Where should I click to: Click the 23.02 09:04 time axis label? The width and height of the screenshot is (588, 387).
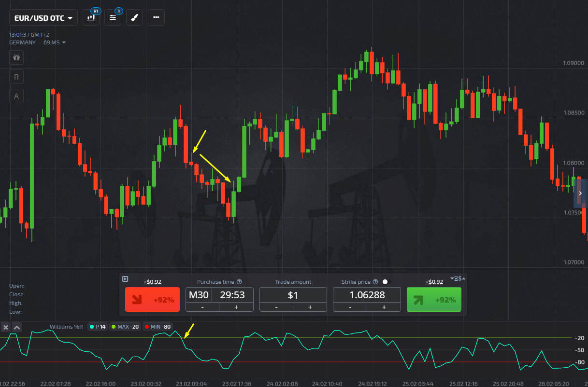point(191,384)
